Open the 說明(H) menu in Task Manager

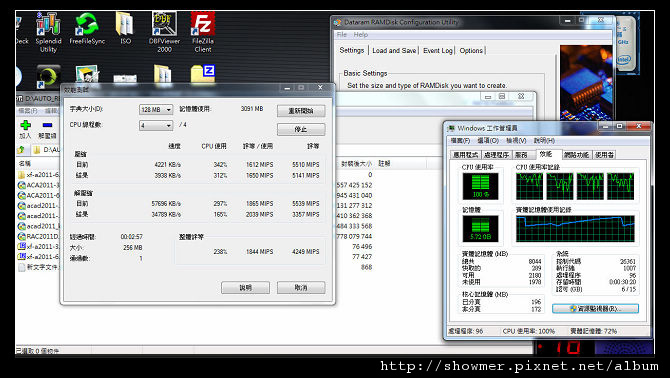coord(544,141)
